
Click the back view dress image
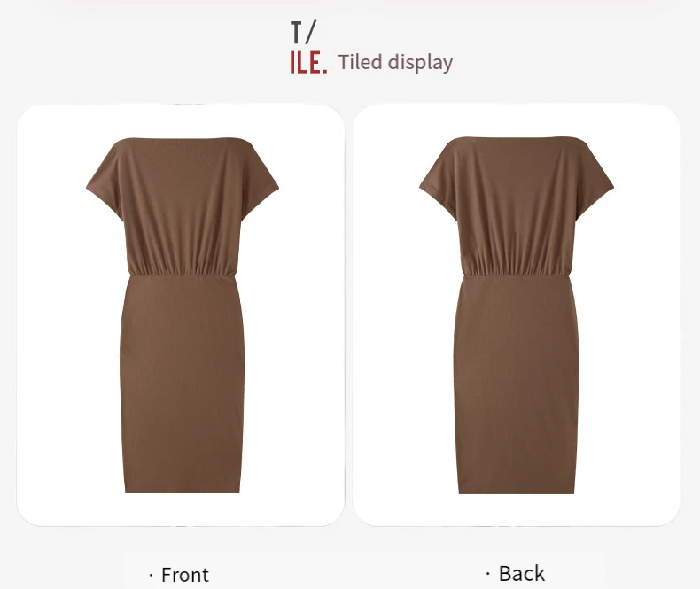coord(517,315)
